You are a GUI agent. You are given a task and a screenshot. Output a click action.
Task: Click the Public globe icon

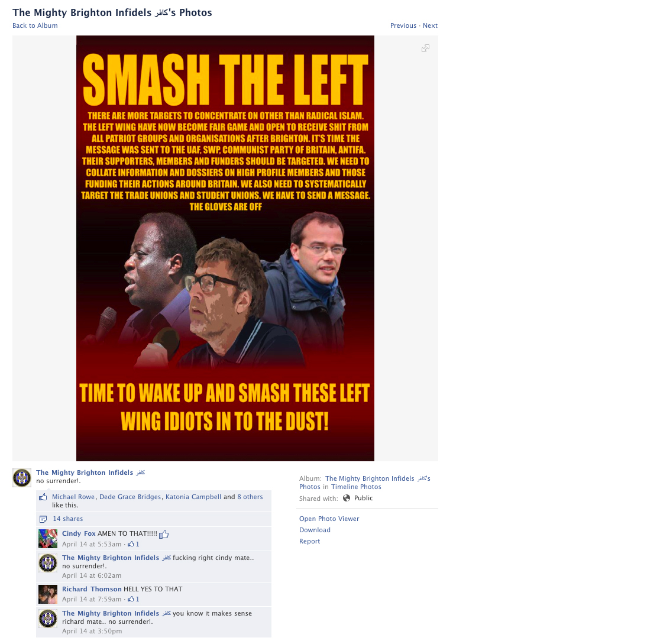click(x=347, y=498)
